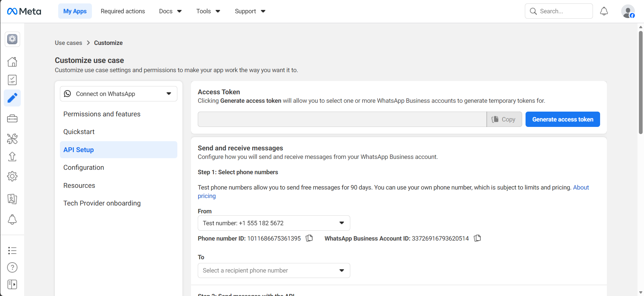Toggle the sidebar collapse panel icon
Viewport: 644px width, 296px height.
click(12, 284)
